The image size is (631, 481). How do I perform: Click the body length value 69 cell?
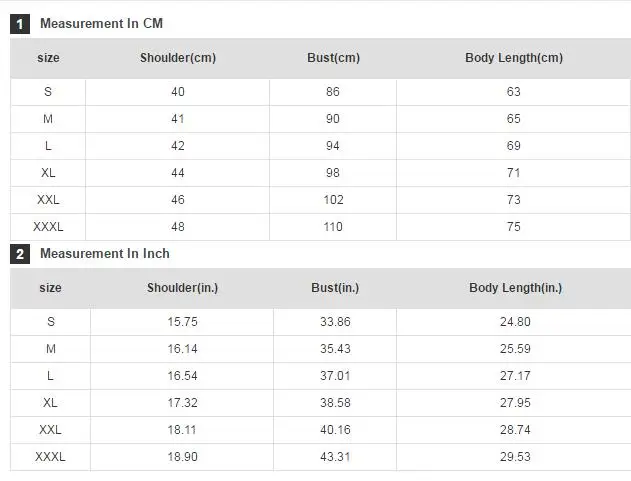pyautogui.click(x=513, y=146)
